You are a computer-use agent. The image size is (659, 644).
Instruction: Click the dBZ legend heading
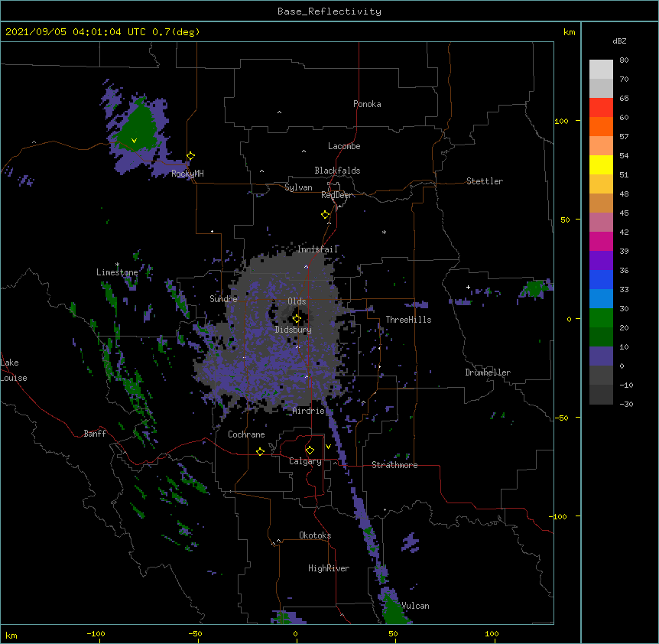click(x=619, y=41)
